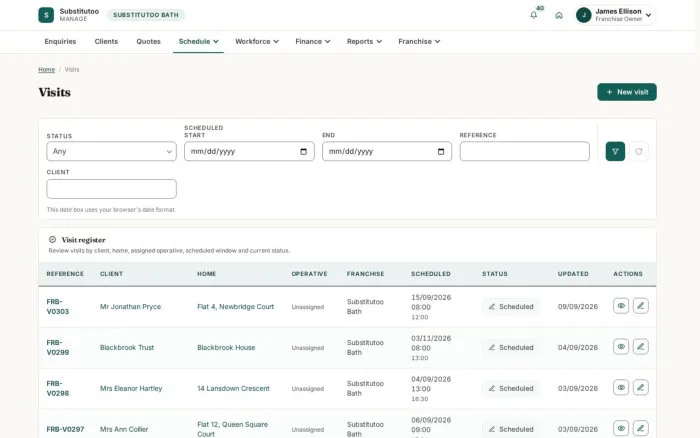700x438 pixels.
Task: Expand the Schedule menu
Action: coord(198,42)
